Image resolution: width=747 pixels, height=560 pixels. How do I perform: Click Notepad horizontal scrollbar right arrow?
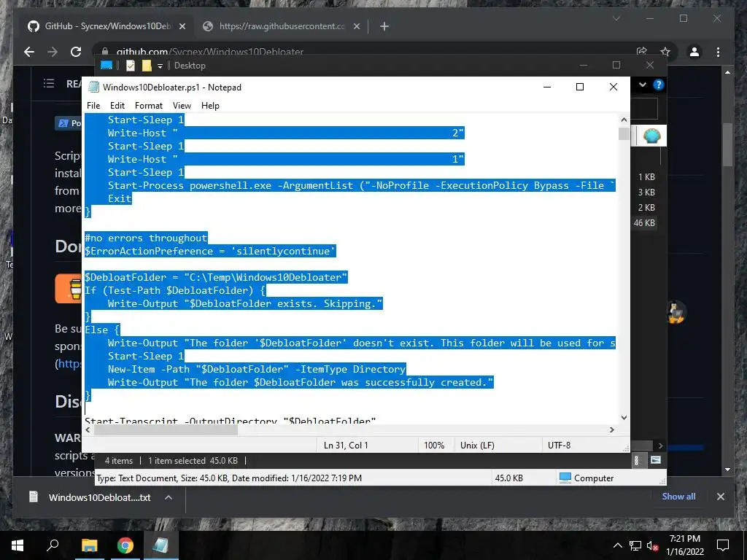[612, 429]
